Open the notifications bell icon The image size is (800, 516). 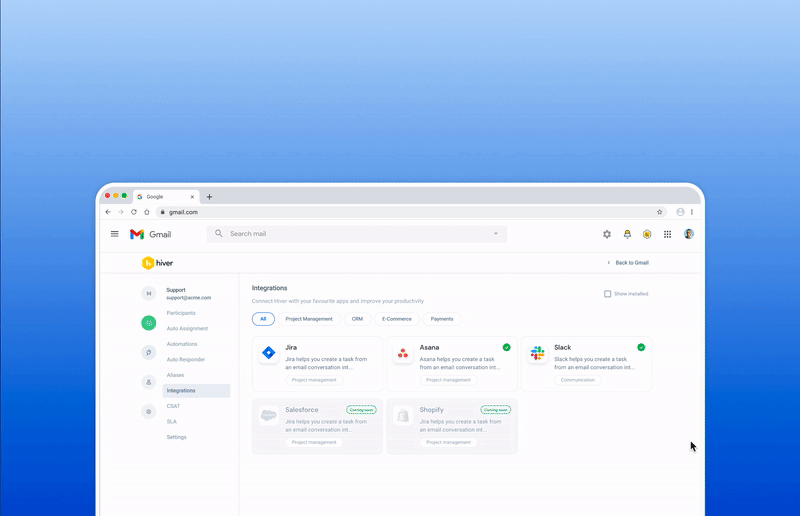pyautogui.click(x=627, y=234)
